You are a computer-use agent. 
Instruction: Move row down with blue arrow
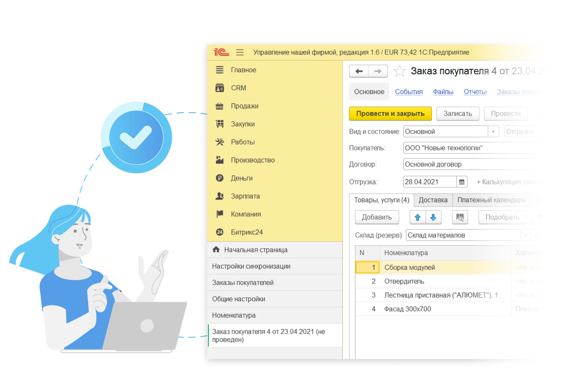click(433, 217)
